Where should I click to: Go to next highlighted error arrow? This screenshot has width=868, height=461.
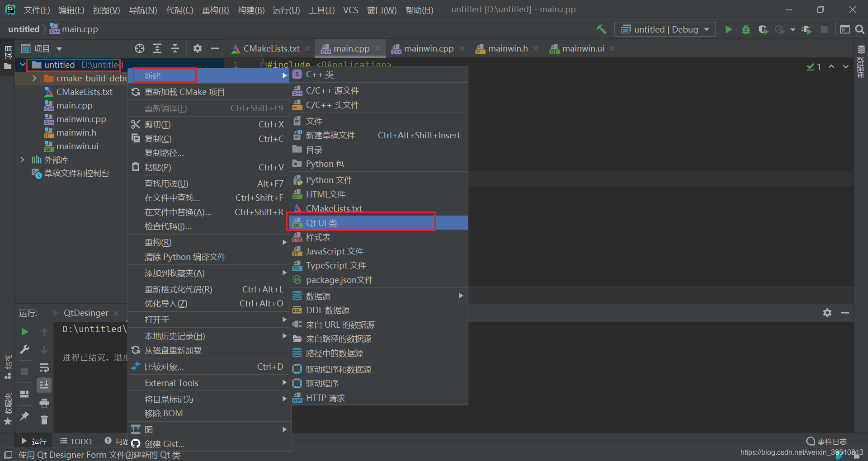click(x=846, y=66)
